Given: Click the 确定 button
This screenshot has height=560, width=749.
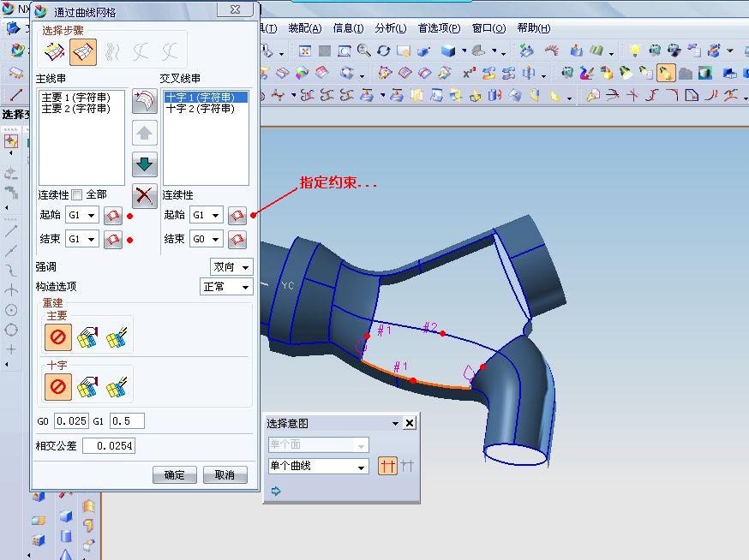Looking at the screenshot, I should pos(174,475).
